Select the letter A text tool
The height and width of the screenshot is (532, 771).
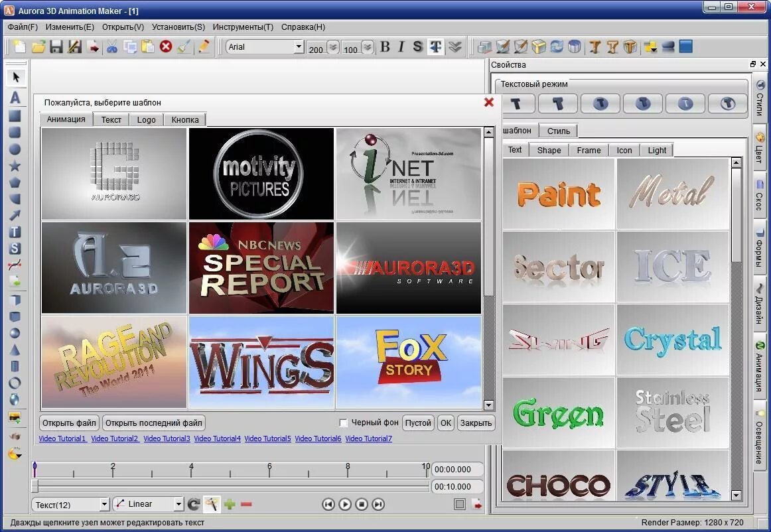click(15, 98)
